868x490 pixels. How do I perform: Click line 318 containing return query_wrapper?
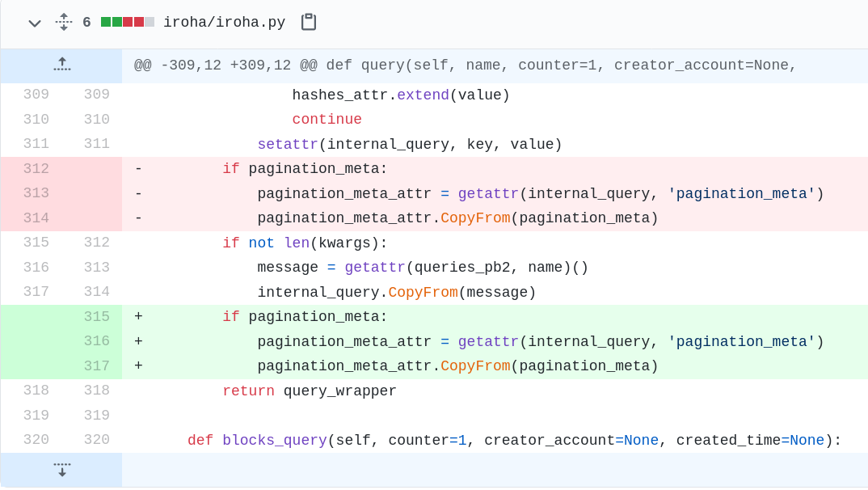pyautogui.click(x=310, y=391)
